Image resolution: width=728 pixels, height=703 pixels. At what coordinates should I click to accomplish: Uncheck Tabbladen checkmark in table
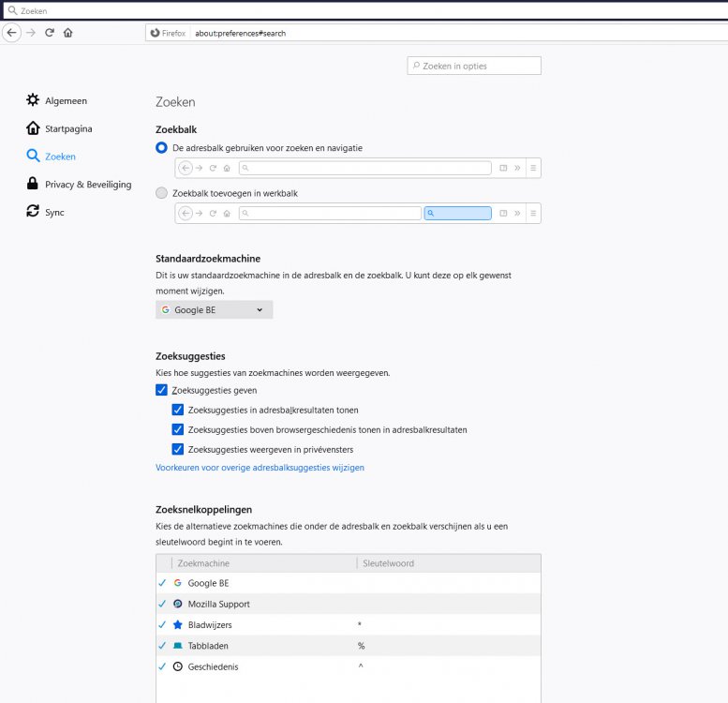(162, 646)
